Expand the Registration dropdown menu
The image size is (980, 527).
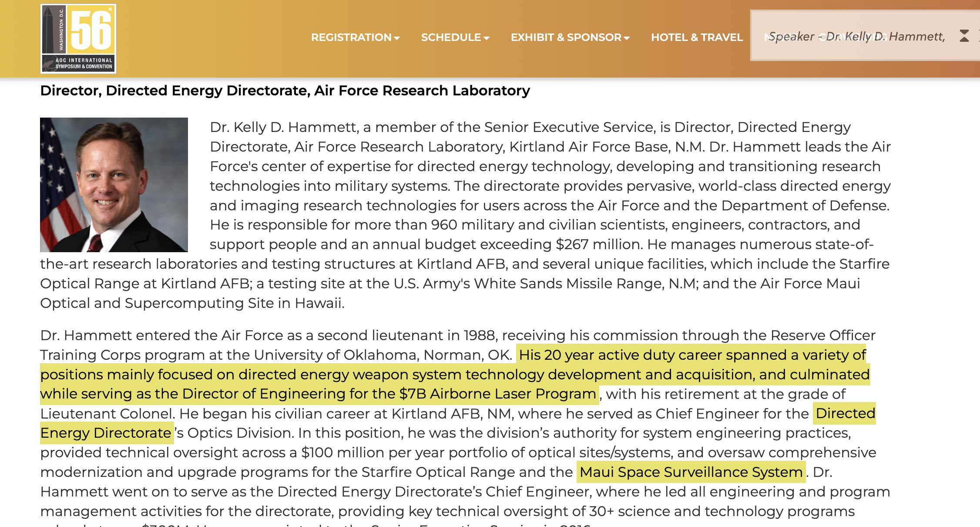(x=355, y=37)
